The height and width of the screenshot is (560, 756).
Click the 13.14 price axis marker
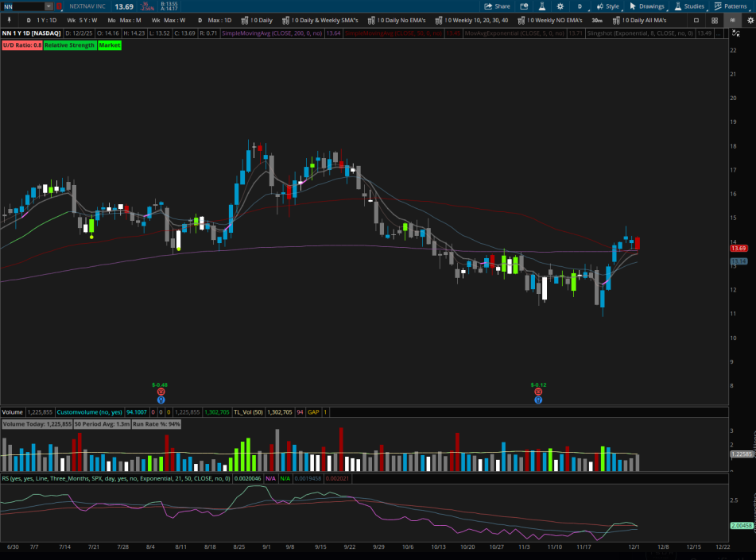click(739, 261)
